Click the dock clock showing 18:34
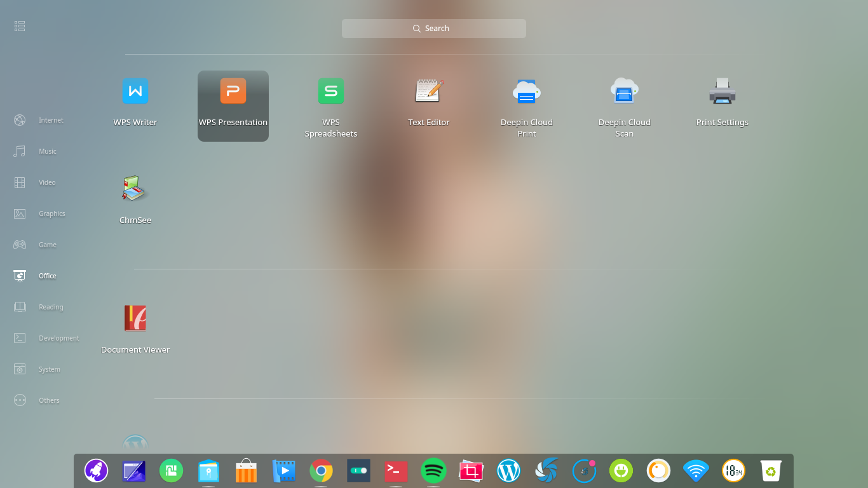The height and width of the screenshot is (488, 868). click(734, 471)
